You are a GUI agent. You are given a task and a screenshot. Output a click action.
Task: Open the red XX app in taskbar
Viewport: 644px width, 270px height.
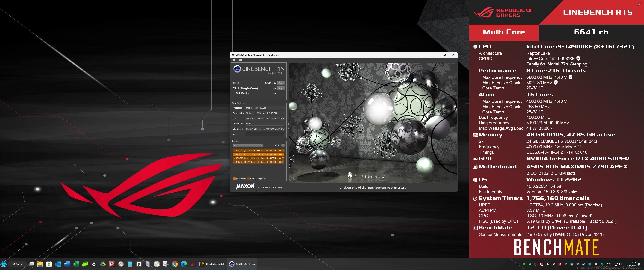[193, 264]
